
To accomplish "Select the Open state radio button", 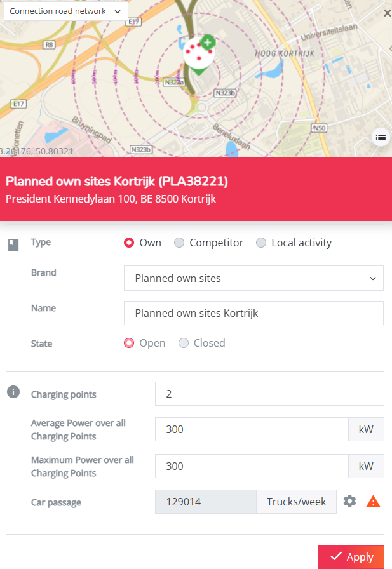I will [129, 343].
